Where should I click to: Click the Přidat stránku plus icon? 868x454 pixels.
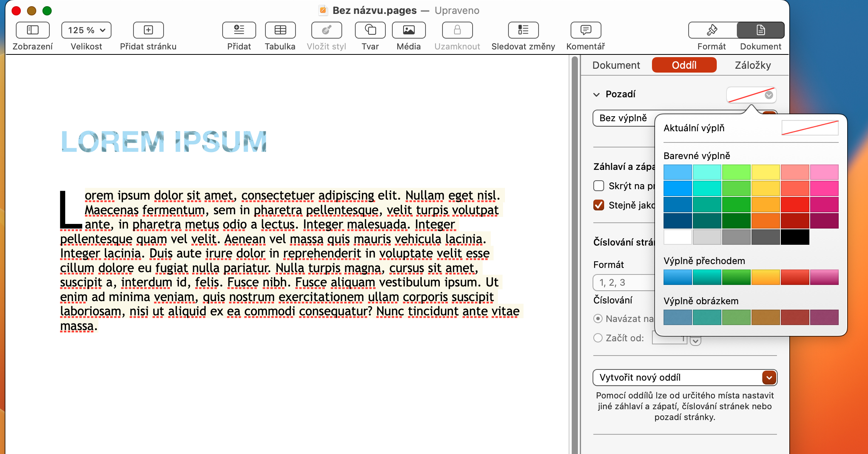coord(148,30)
